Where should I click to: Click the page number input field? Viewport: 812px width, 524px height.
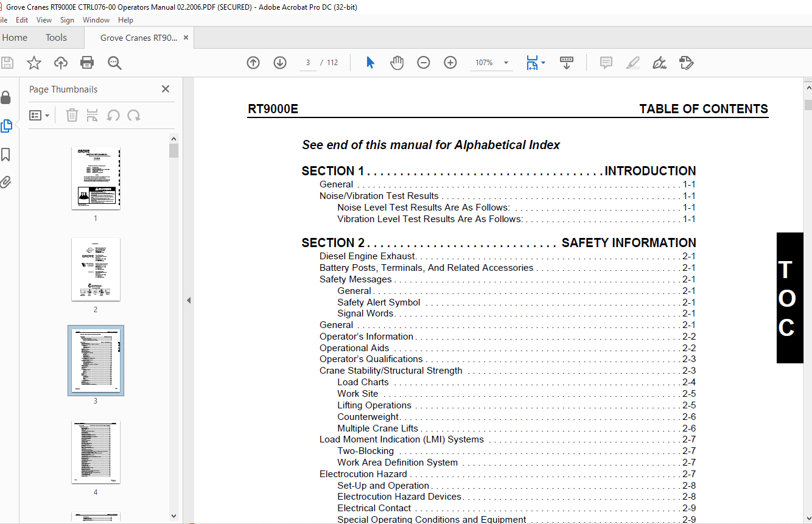308,63
